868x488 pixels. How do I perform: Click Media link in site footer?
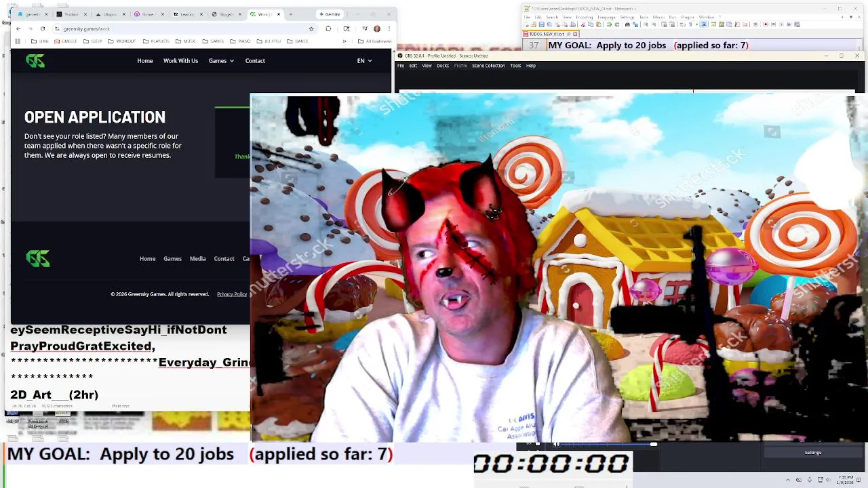tap(197, 258)
